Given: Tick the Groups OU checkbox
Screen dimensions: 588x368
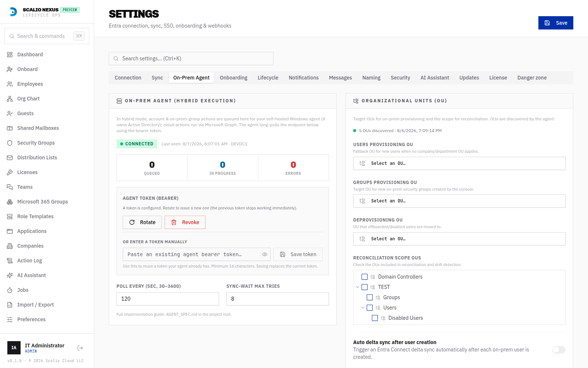Looking at the screenshot, I should point(370,297).
